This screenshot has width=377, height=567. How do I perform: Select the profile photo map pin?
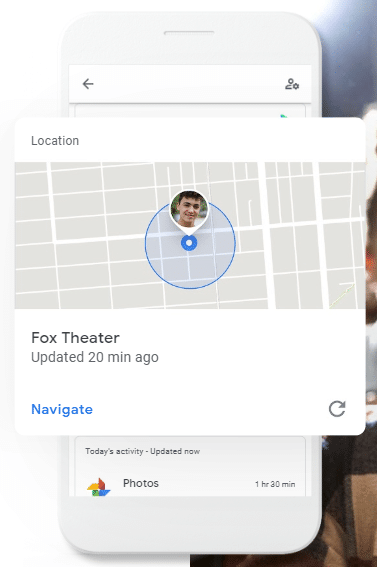click(189, 211)
